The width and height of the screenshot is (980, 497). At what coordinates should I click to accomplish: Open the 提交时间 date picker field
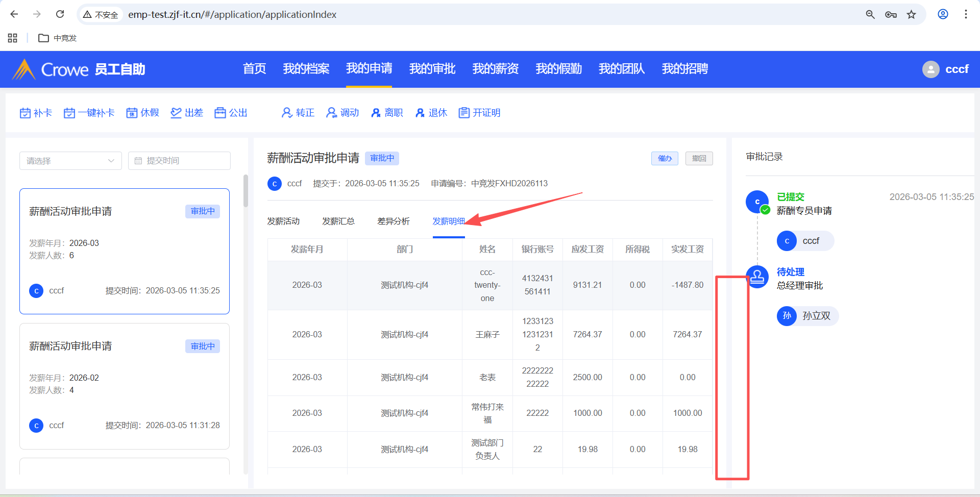(x=179, y=161)
